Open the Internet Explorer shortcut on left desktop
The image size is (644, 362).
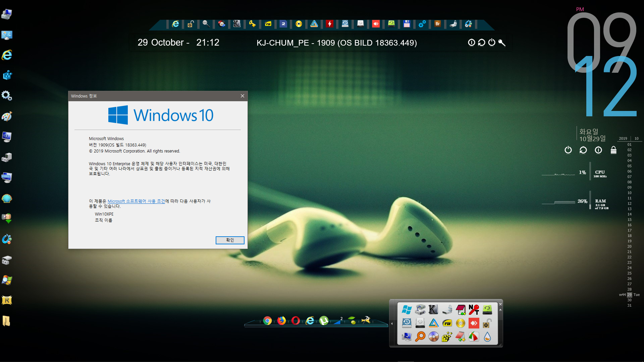[x=7, y=55]
